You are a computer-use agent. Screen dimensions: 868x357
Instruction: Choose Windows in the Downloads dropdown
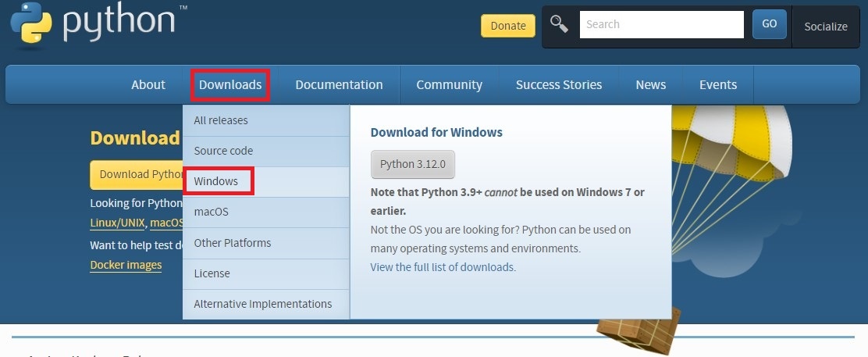coord(266,181)
